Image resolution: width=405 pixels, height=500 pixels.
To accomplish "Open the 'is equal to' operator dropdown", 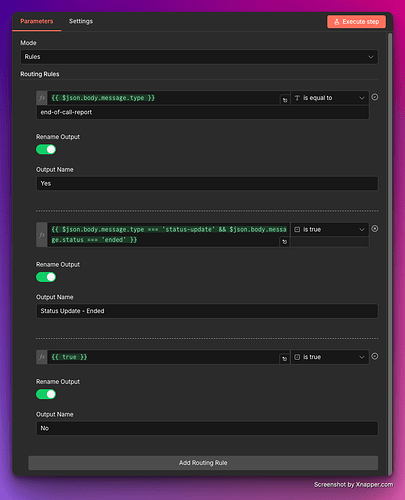I will coord(330,98).
